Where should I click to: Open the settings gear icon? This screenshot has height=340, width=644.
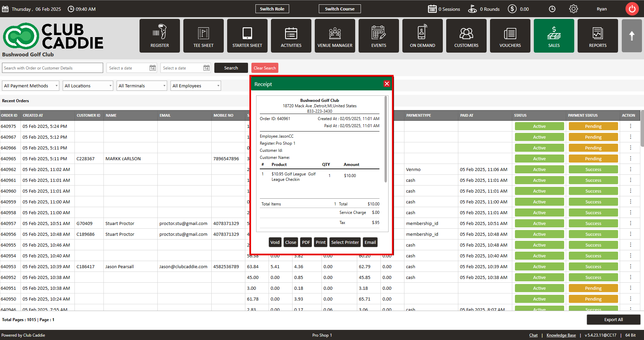point(574,9)
